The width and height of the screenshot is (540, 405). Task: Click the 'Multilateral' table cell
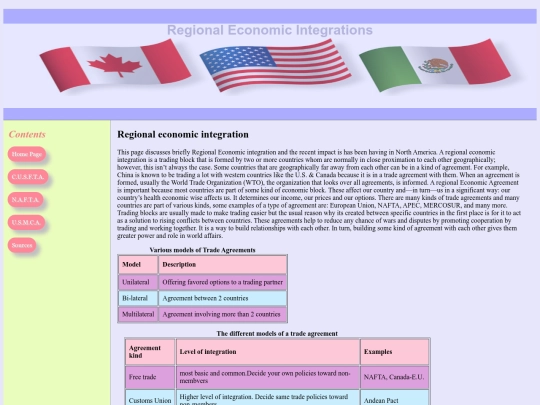click(x=138, y=314)
